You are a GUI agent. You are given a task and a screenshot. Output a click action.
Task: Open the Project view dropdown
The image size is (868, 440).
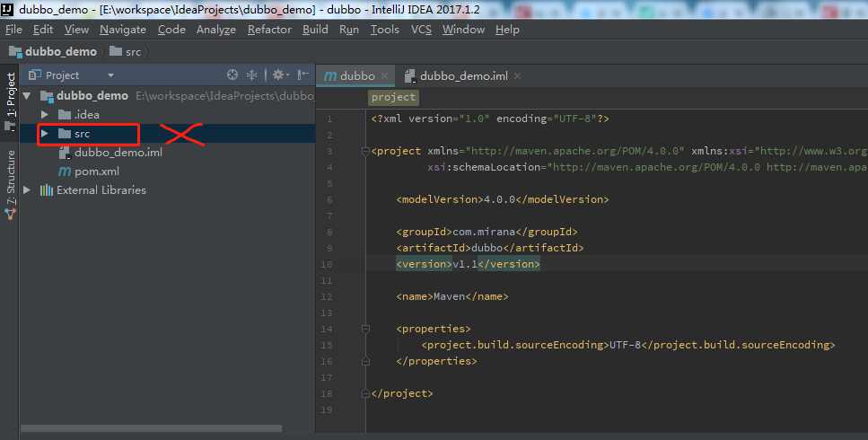pos(110,75)
